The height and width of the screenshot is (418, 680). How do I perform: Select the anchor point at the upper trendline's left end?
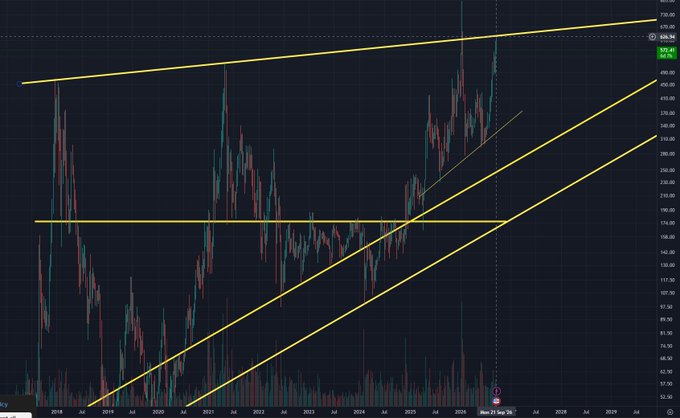point(19,84)
